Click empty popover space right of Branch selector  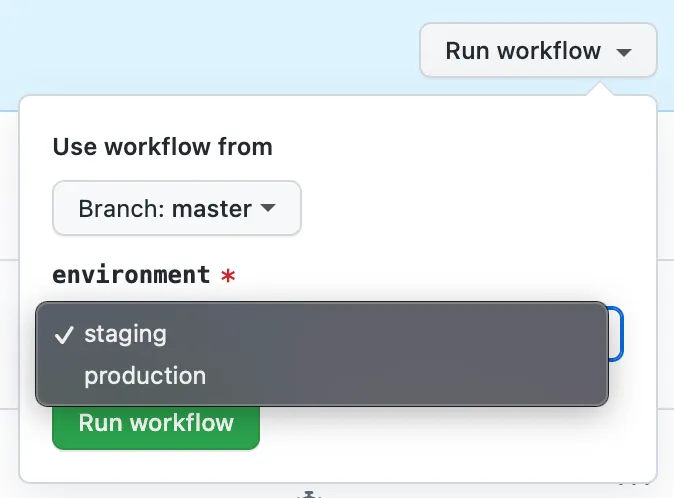pos(470,209)
